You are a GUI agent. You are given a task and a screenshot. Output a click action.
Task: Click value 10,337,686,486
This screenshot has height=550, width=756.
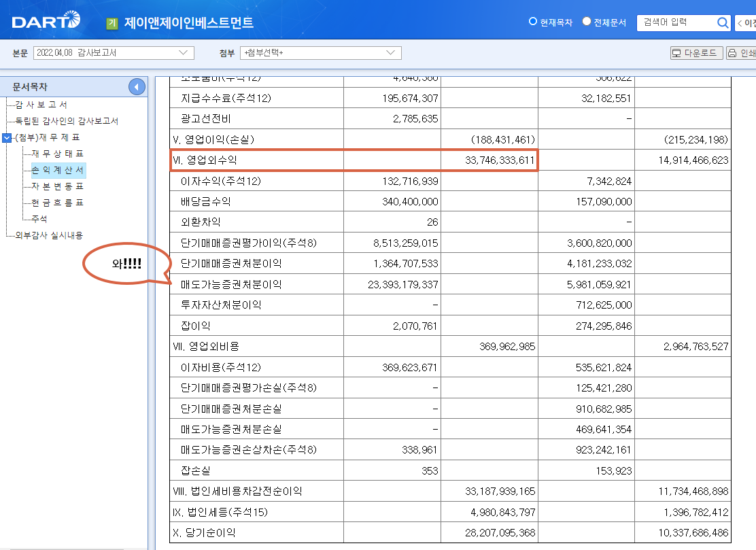[693, 533]
